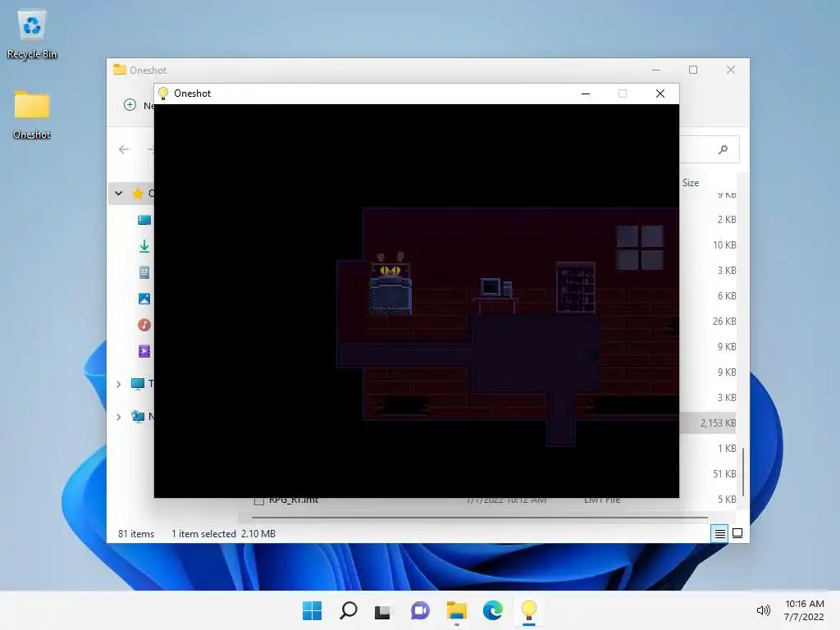Switch to details view in status bar
The image size is (840, 630).
pos(719,533)
